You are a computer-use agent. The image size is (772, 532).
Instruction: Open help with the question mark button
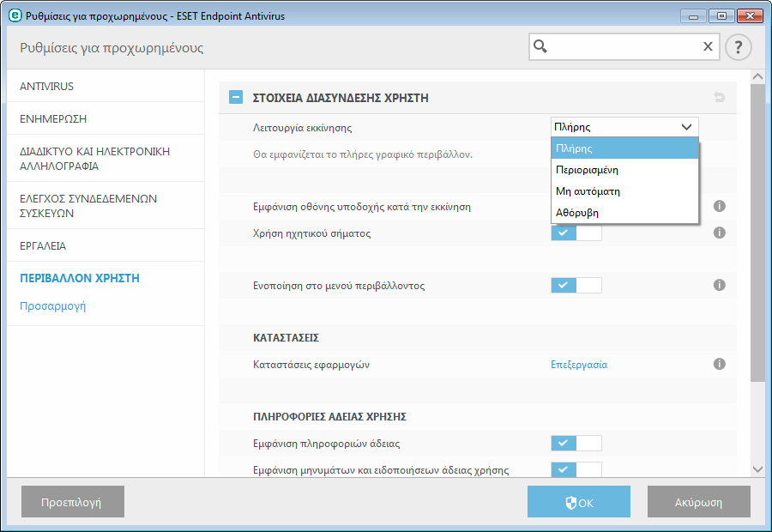[x=738, y=47]
